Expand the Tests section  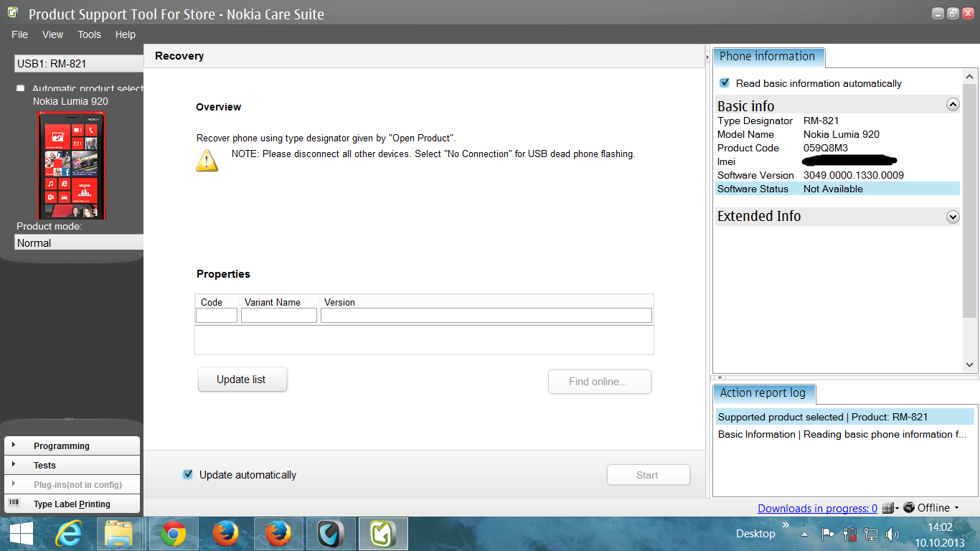pyautogui.click(x=72, y=465)
